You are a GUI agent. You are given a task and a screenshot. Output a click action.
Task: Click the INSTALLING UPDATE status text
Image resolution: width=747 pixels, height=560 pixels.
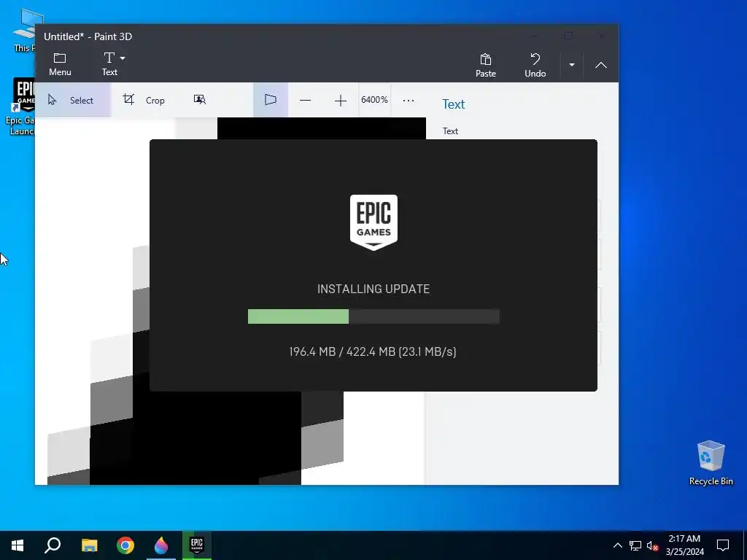click(373, 289)
